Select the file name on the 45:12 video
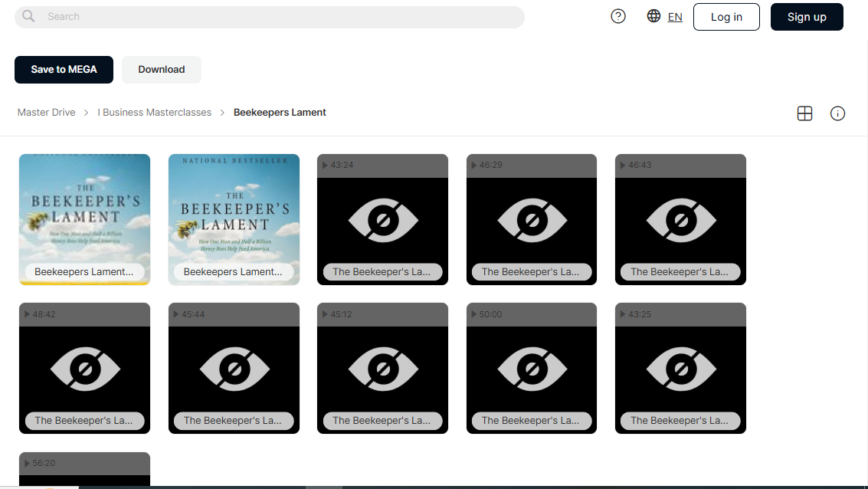The image size is (868, 489). click(382, 421)
